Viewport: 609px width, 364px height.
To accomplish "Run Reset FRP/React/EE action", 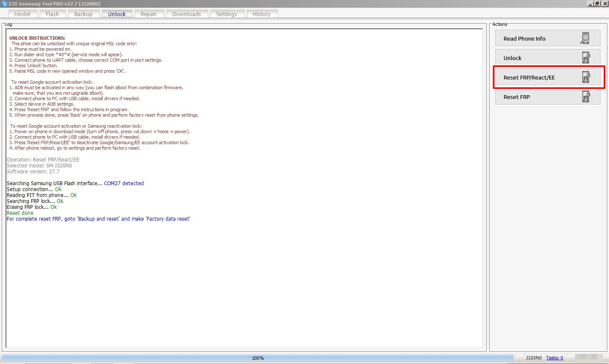I will click(548, 77).
